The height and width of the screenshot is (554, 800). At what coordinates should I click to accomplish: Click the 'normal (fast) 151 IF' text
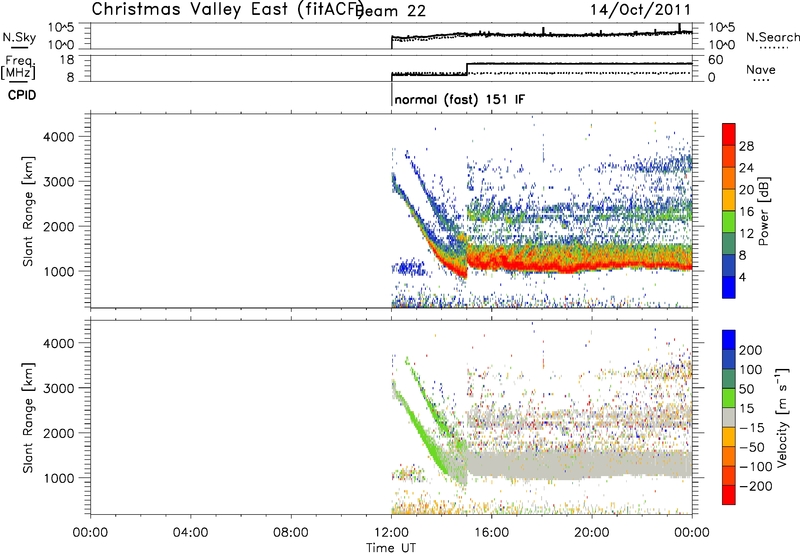click(x=460, y=99)
